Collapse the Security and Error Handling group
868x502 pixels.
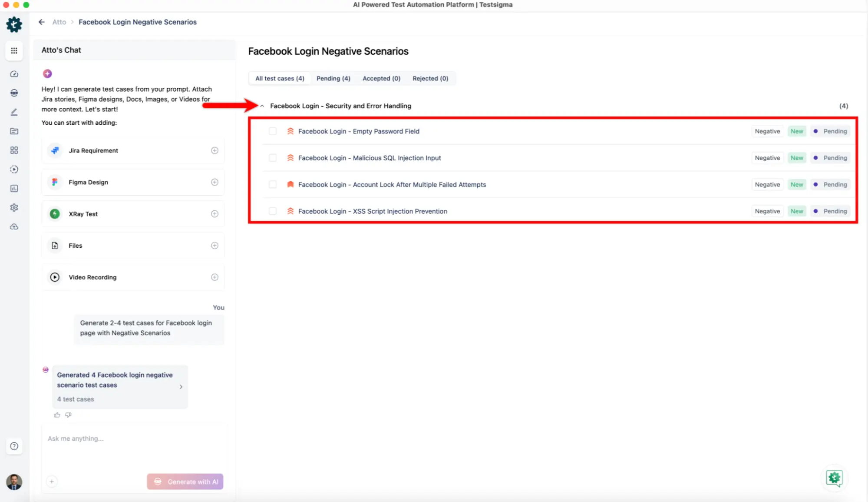point(262,106)
